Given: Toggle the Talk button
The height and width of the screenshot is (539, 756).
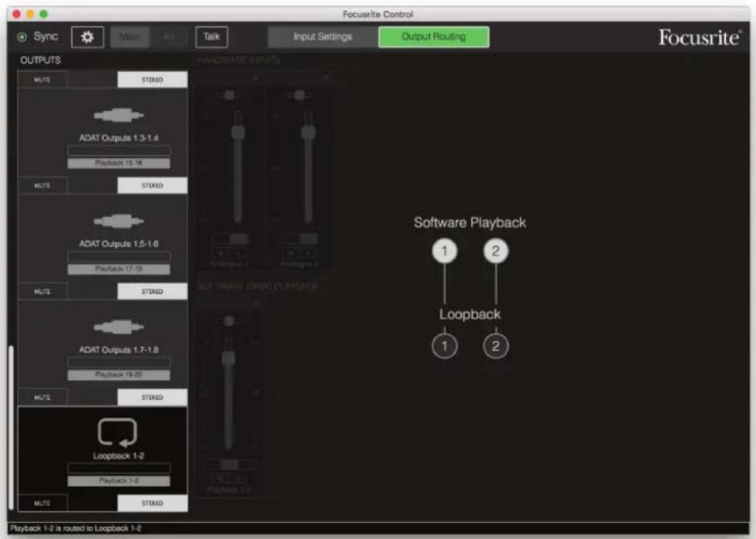Looking at the screenshot, I should tap(211, 37).
